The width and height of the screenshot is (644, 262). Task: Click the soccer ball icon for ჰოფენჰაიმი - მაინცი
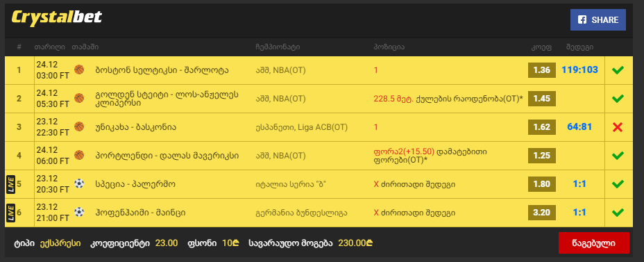(x=79, y=212)
